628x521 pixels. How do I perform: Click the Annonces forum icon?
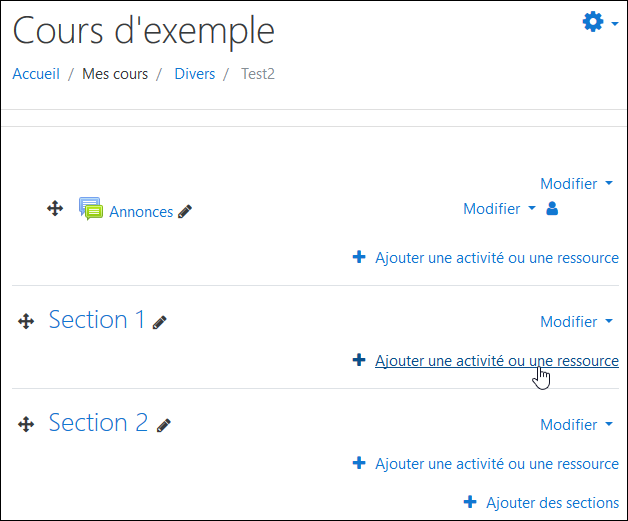point(91,209)
